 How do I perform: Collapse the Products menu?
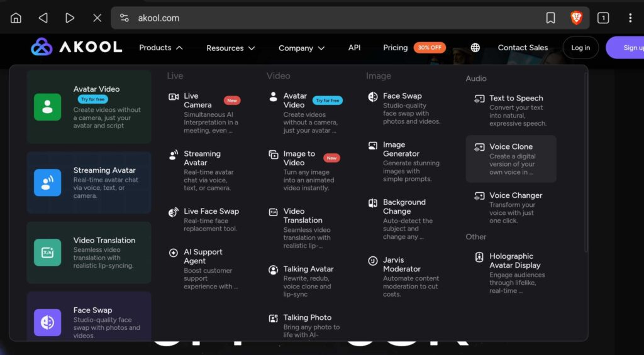(x=160, y=48)
